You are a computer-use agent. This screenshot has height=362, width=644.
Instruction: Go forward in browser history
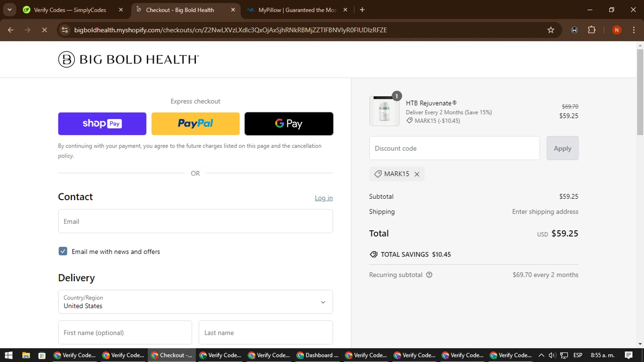click(x=27, y=30)
